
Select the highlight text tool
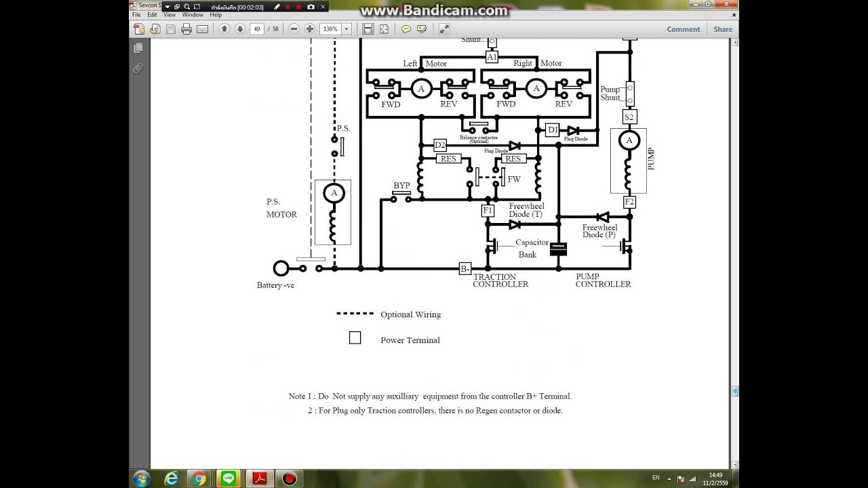[422, 29]
